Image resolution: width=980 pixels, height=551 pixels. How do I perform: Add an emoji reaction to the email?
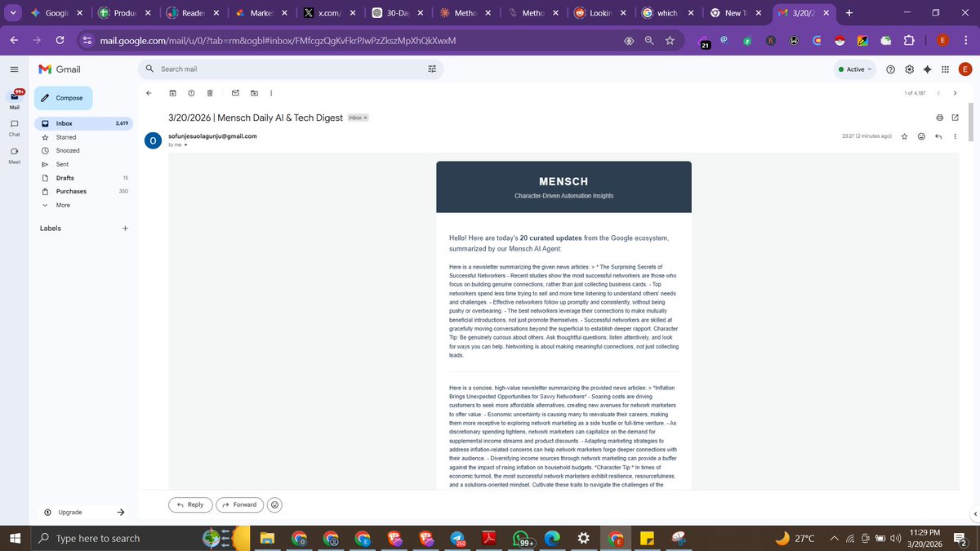pos(920,136)
